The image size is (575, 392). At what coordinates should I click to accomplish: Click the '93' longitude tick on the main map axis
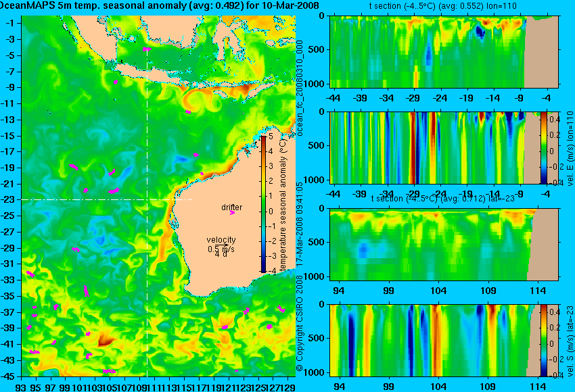[21, 387]
